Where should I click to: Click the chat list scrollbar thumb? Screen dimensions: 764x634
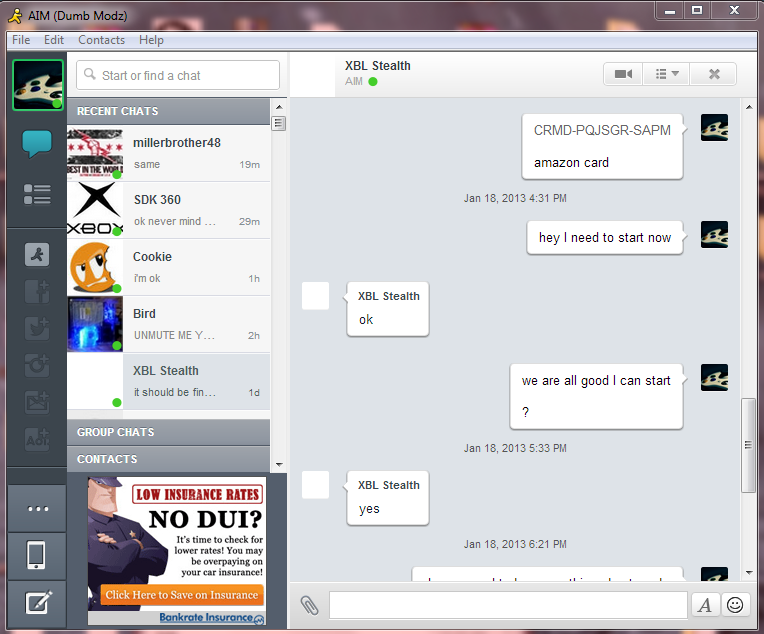coord(279,123)
